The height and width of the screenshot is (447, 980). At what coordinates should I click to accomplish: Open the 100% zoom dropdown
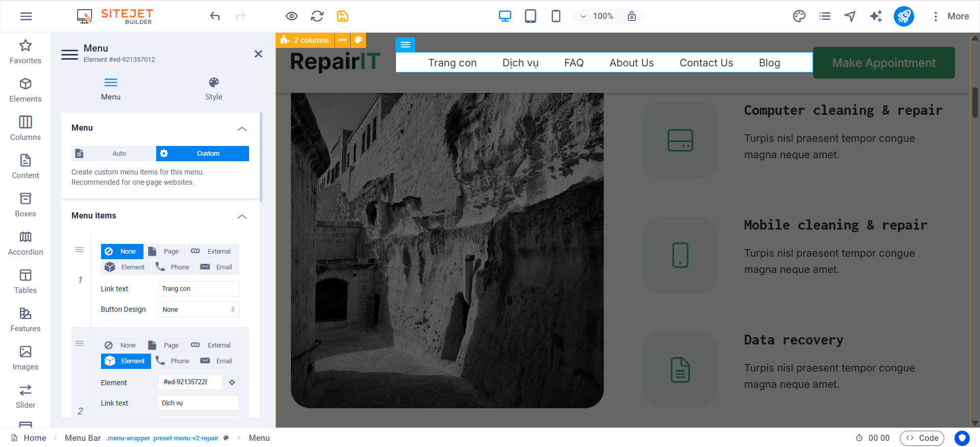pyautogui.click(x=597, y=16)
